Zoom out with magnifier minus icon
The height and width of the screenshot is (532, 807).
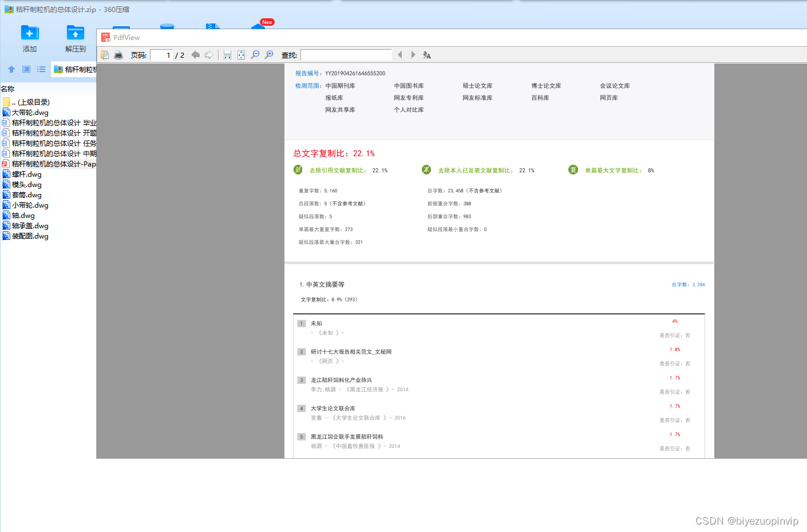click(x=255, y=55)
